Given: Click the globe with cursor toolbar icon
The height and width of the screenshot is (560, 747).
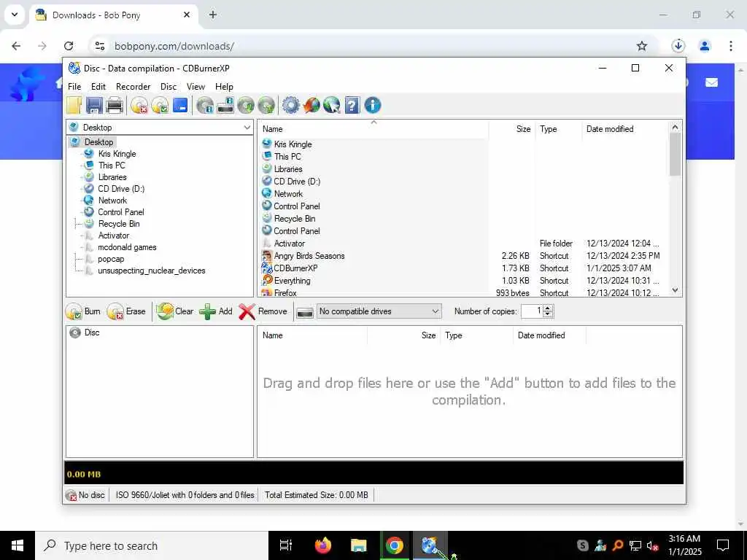Looking at the screenshot, I should tap(332, 105).
